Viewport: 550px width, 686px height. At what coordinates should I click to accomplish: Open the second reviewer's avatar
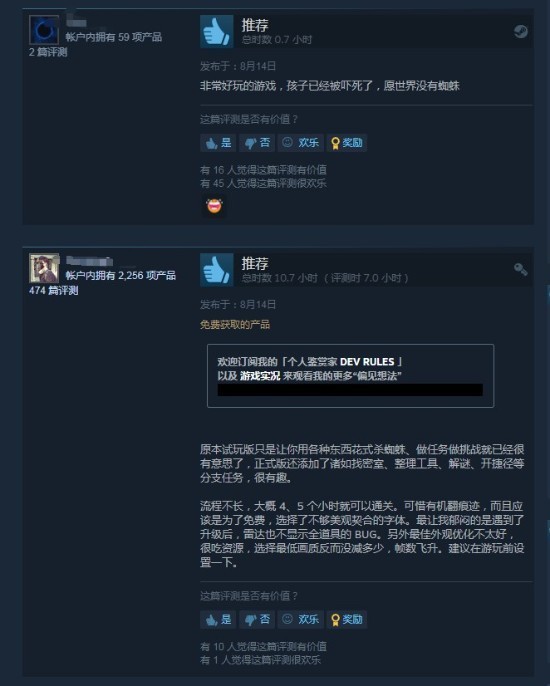pyautogui.click(x=44, y=268)
